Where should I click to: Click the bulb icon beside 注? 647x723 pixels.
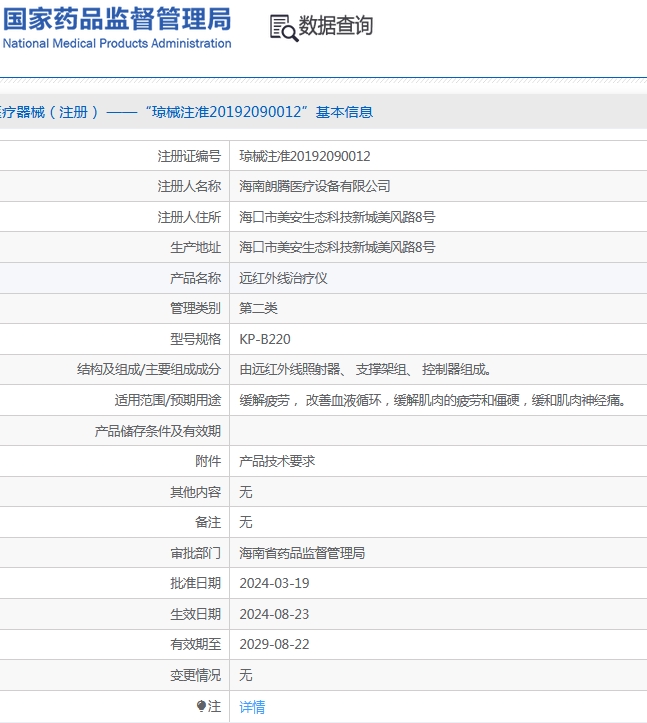click(201, 706)
